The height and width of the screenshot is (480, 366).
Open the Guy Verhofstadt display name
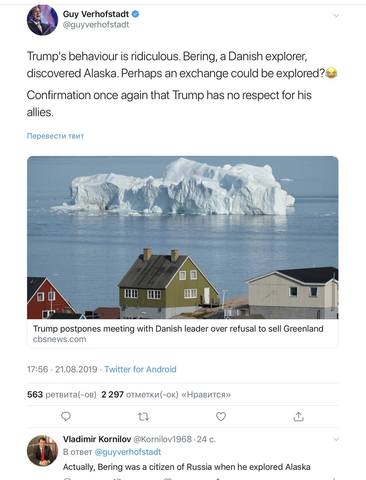coord(96,14)
